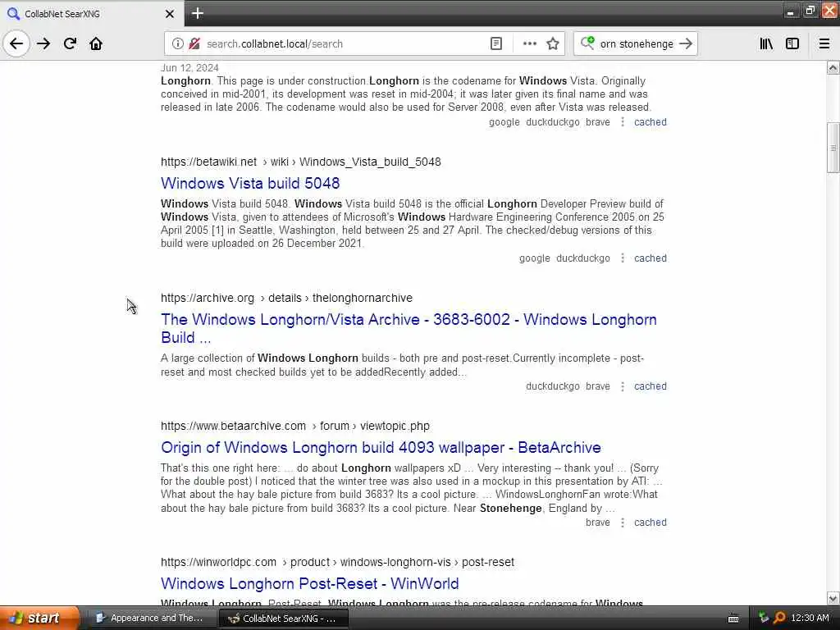
Task: Go forward to the next page
Action: [x=43, y=43]
